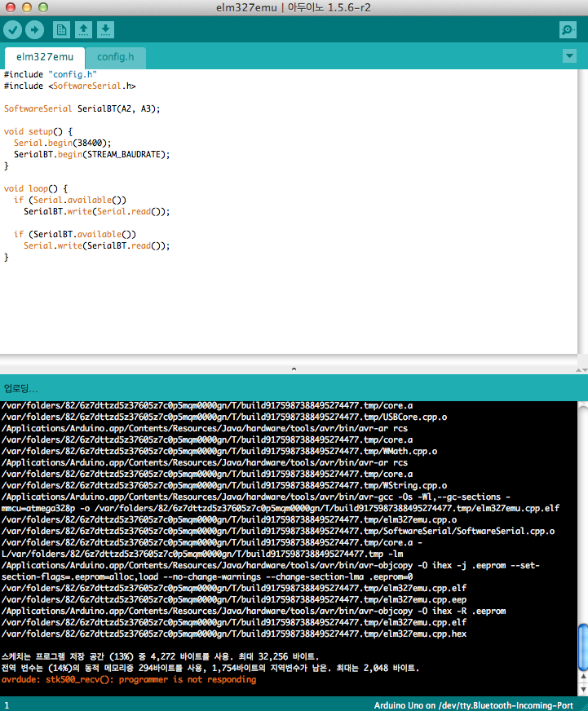Create a new sketch with New icon
Screen dimensions: 588x711
click(61, 30)
